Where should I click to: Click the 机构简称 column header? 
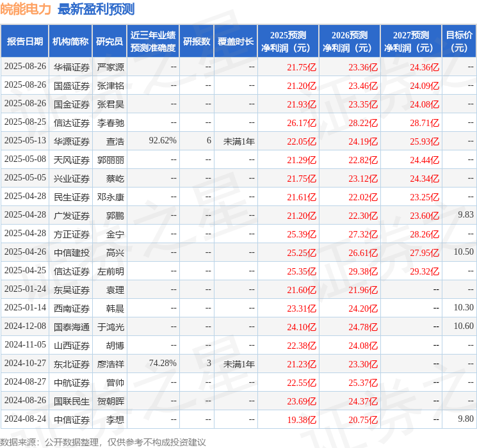tap(70, 42)
